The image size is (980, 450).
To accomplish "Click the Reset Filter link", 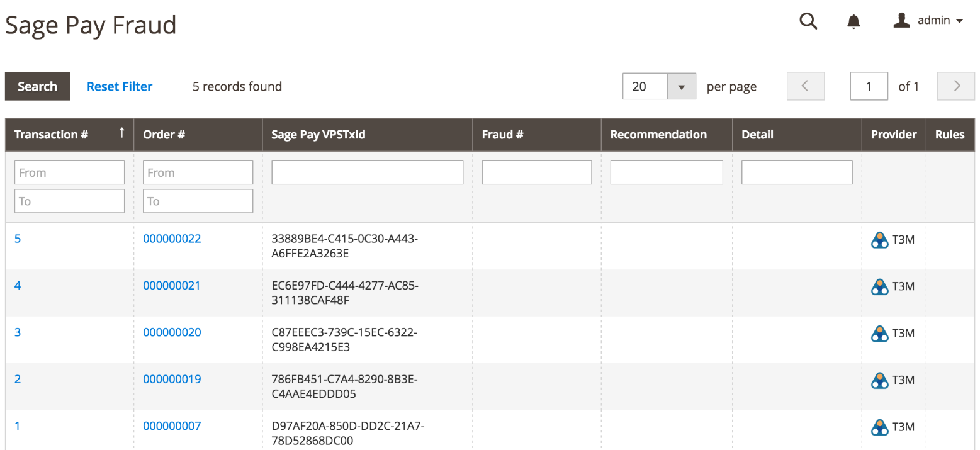I will click(120, 87).
